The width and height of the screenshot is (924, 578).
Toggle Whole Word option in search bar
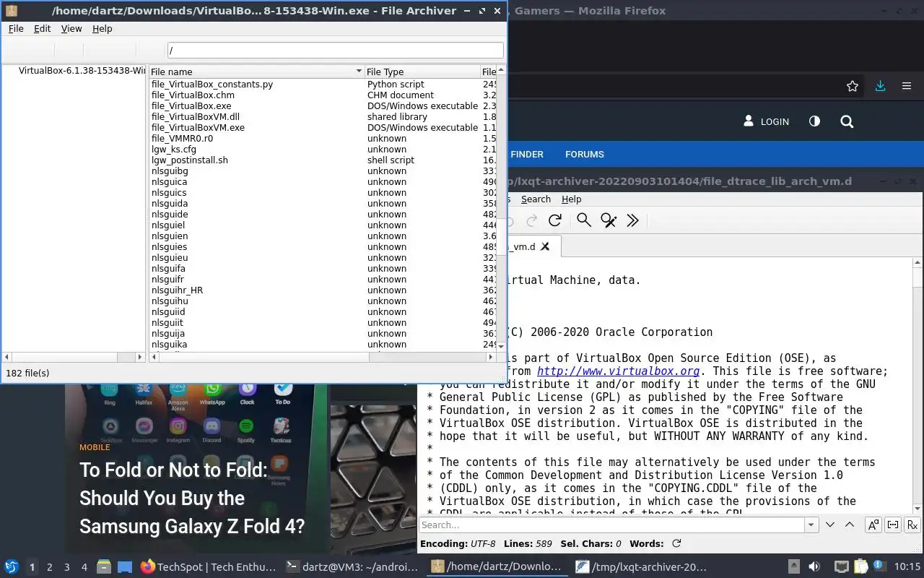click(x=892, y=525)
